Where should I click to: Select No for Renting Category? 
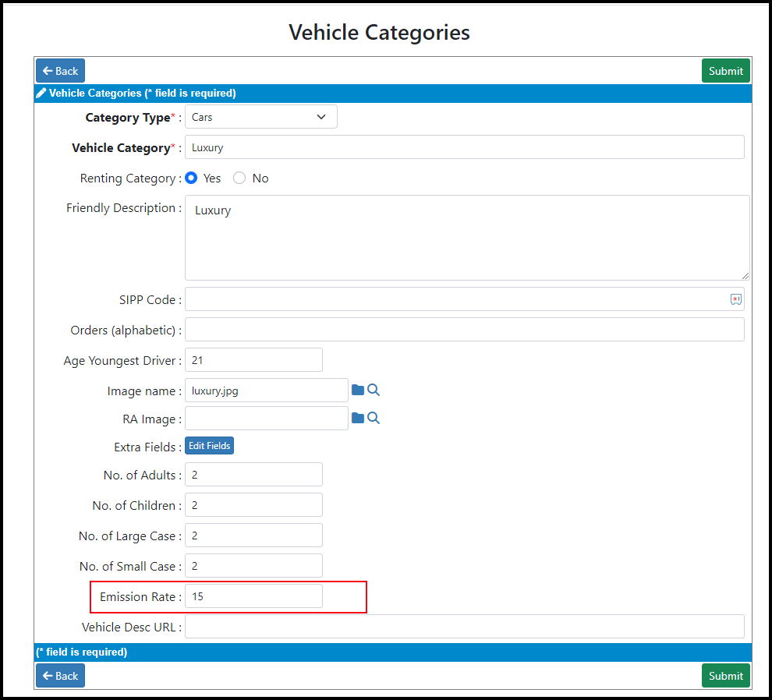[239, 179]
